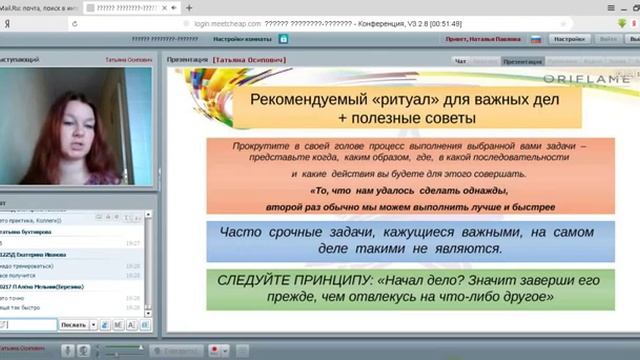Click the Russian flag language icon

click(x=536, y=39)
